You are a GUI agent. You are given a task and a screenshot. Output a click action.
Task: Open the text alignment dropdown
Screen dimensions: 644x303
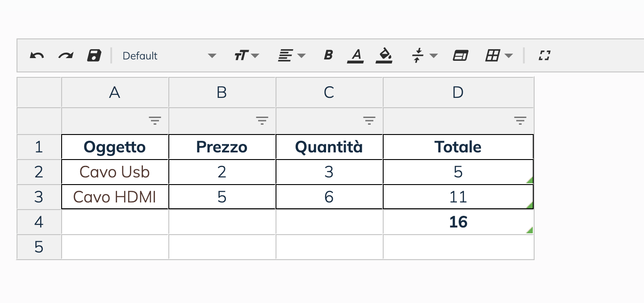click(x=292, y=56)
